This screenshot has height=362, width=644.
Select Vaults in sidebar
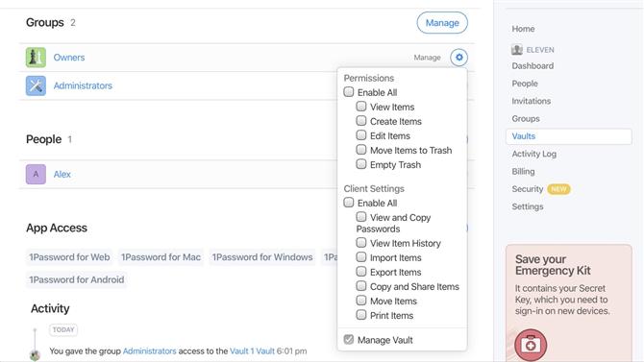569,136
